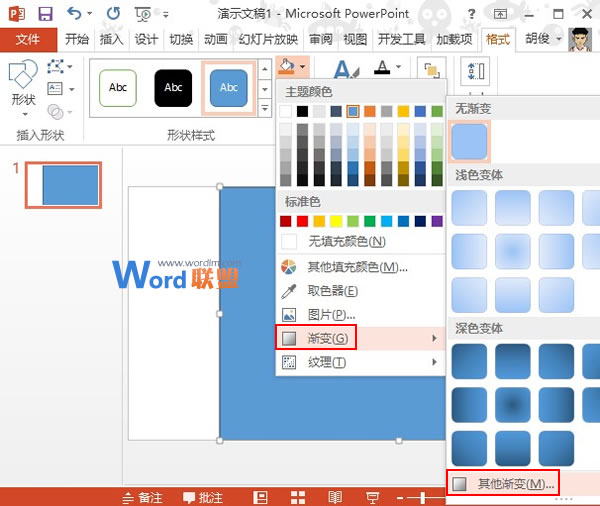Open More Fill Colors (其他填充颜色)
Image resolution: width=600 pixels, height=506 pixels.
360,267
